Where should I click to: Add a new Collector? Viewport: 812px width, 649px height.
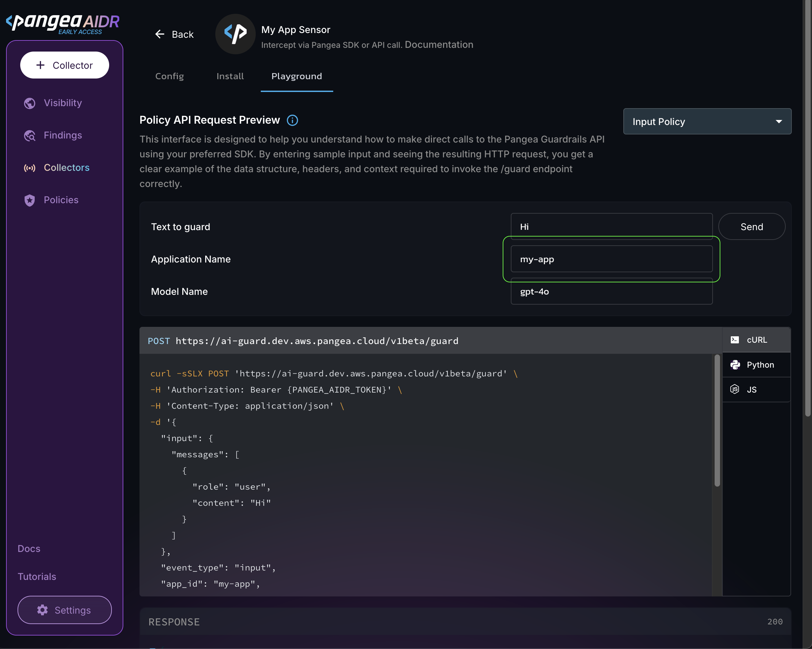[x=65, y=65]
